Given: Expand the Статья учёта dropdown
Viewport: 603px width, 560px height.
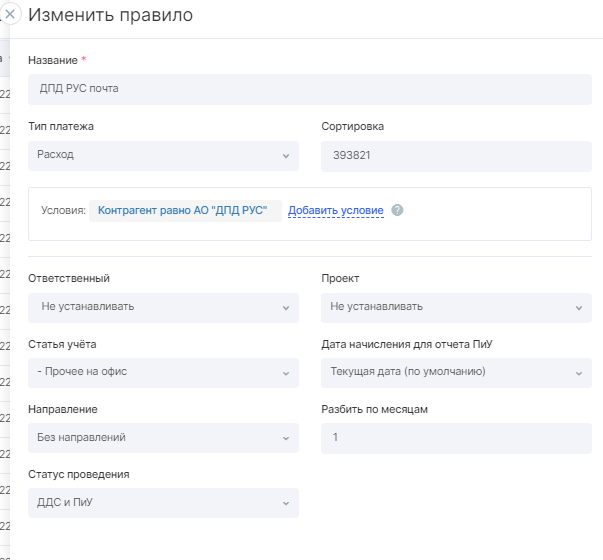Looking at the screenshot, I should coord(163,372).
